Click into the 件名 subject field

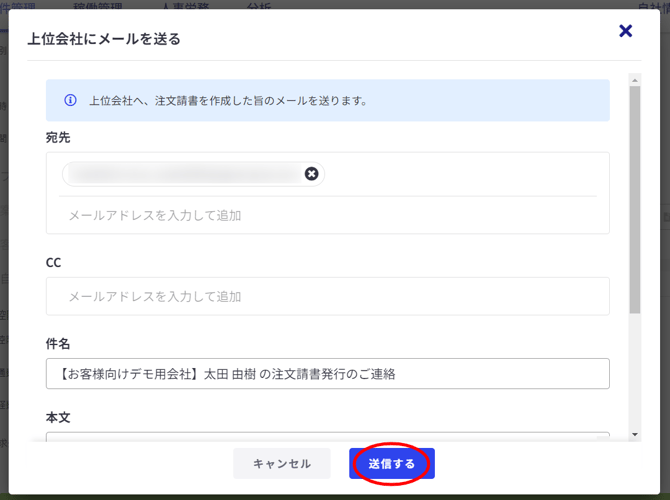pyautogui.click(x=328, y=374)
